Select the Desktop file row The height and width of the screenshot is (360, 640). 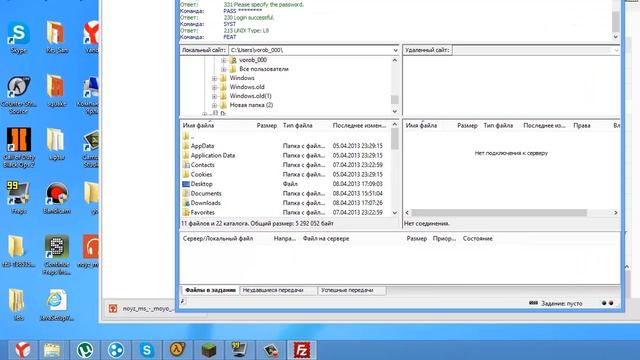tap(285, 184)
